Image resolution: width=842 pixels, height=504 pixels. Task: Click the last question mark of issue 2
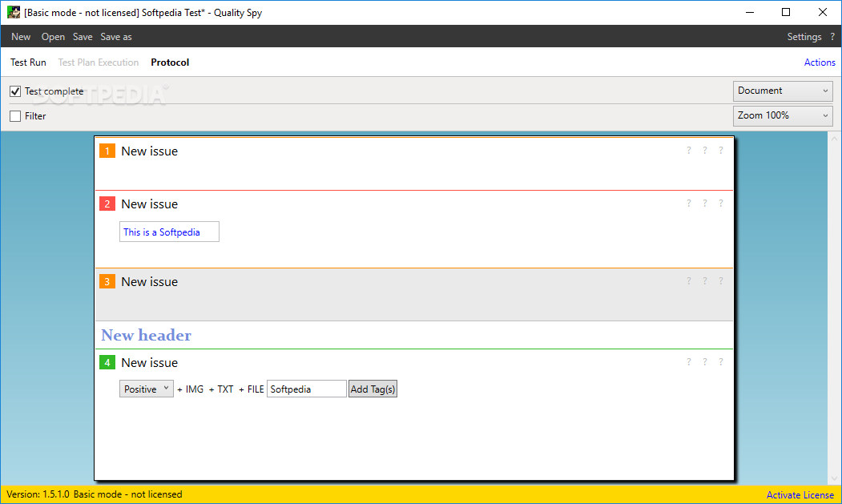coord(721,203)
